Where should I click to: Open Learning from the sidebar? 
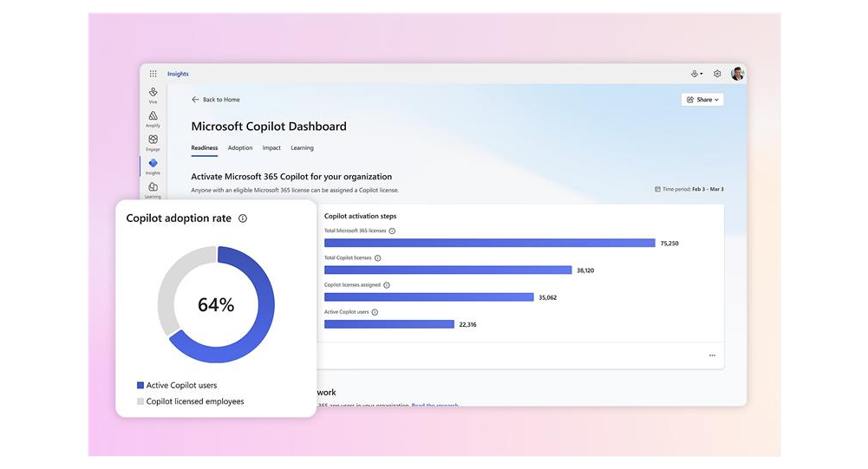[x=153, y=189]
